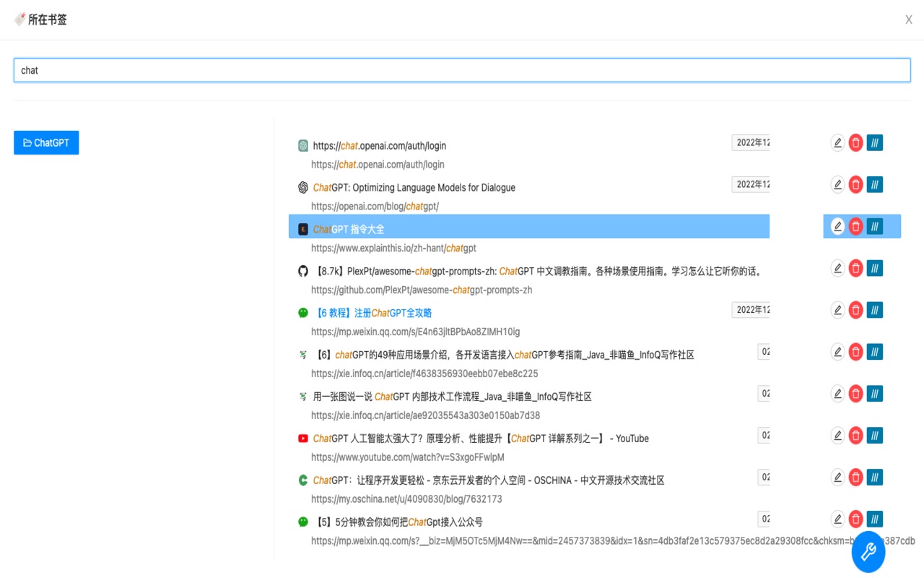
Task: Click blue slashes icon for '5分钟教会你' row
Action: [875, 520]
